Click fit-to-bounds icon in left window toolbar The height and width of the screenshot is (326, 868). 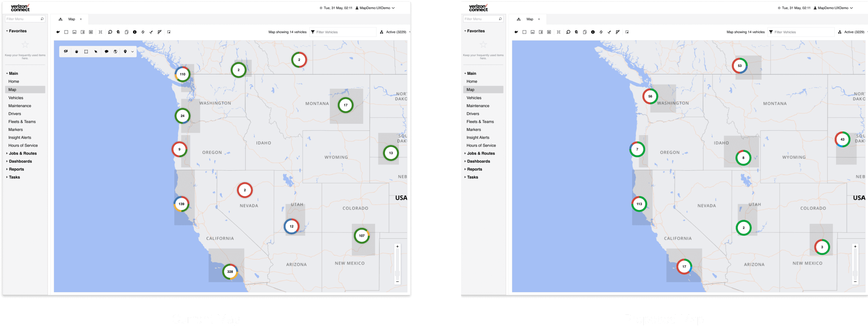(101, 32)
